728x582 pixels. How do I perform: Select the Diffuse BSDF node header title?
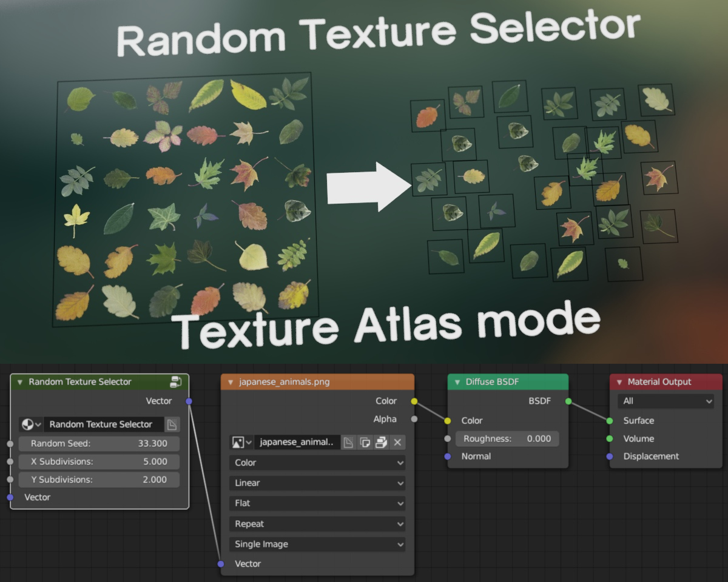tap(492, 382)
